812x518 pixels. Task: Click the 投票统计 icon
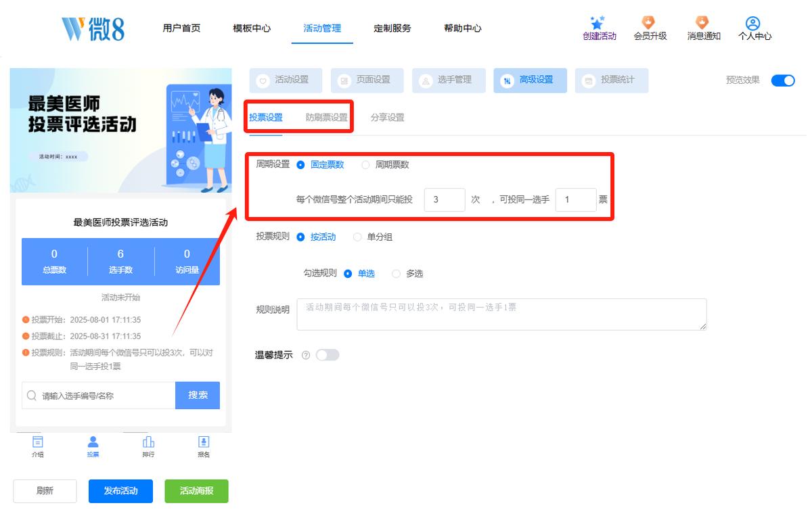click(x=589, y=80)
